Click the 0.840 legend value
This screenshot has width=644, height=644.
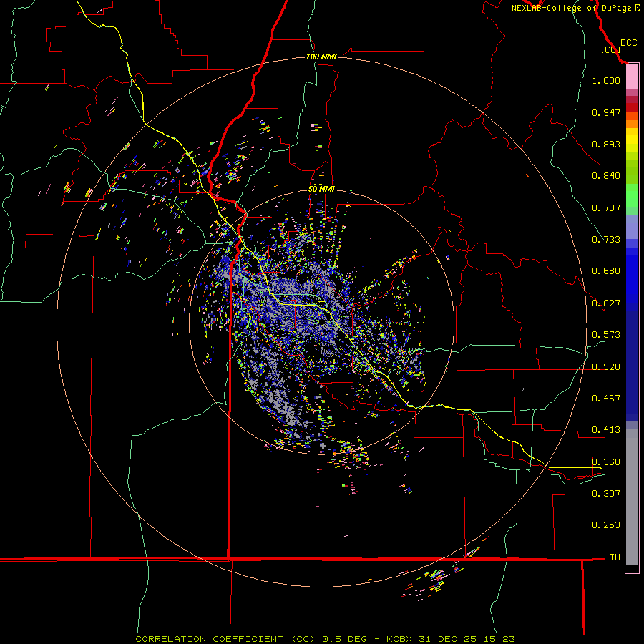[x=606, y=176]
